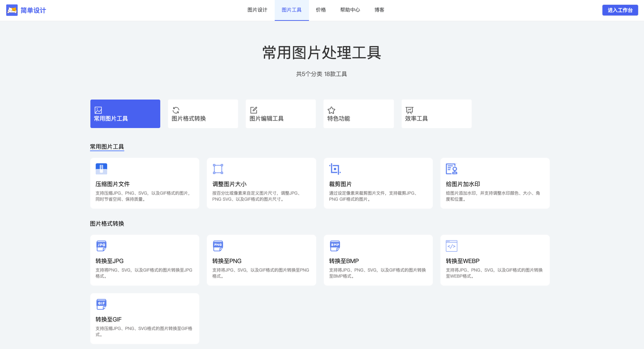
Task: Click the 进入工作台 button
Action: point(620,10)
